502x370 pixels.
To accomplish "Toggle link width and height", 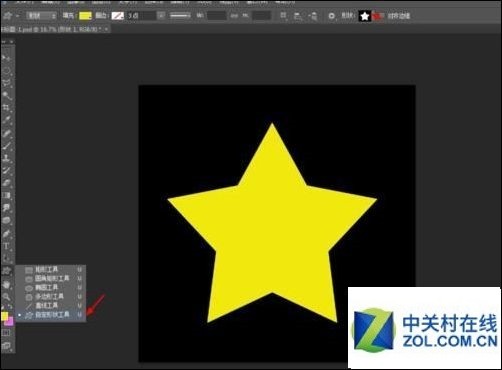I will point(234,16).
